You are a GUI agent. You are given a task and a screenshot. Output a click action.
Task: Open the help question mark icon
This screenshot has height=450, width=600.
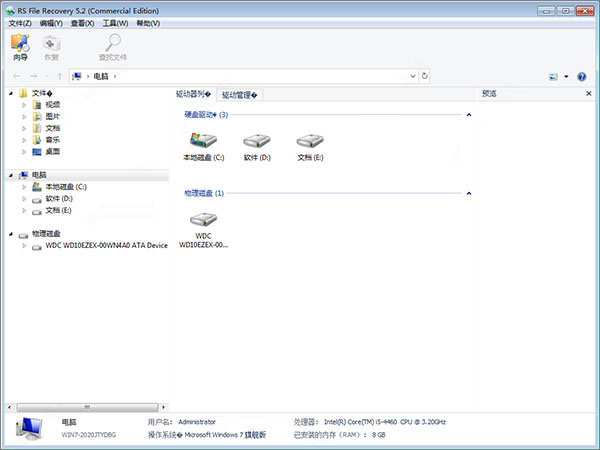click(x=582, y=77)
